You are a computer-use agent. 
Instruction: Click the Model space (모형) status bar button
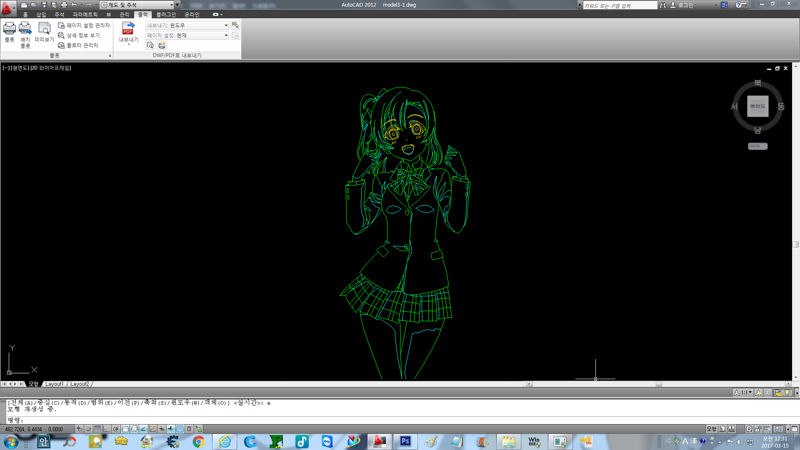pyautogui.click(x=711, y=429)
